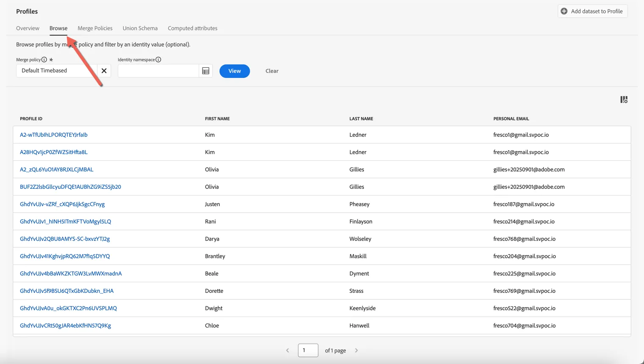Open profile BUF2Z2lsbGllcyuDFQE1AUBhZG9iZS5jb20
Viewport: 644px width, 364px height.
pos(70,187)
